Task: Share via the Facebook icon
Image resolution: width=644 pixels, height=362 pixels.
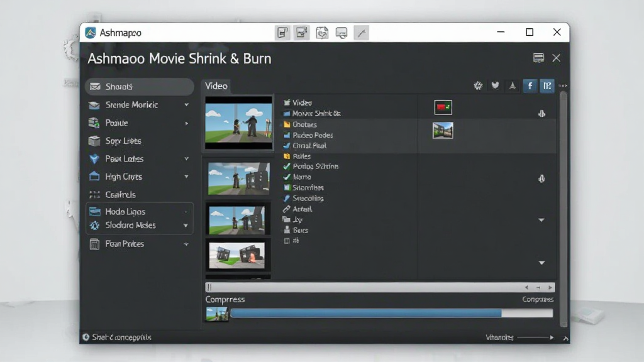Action: 530,85
